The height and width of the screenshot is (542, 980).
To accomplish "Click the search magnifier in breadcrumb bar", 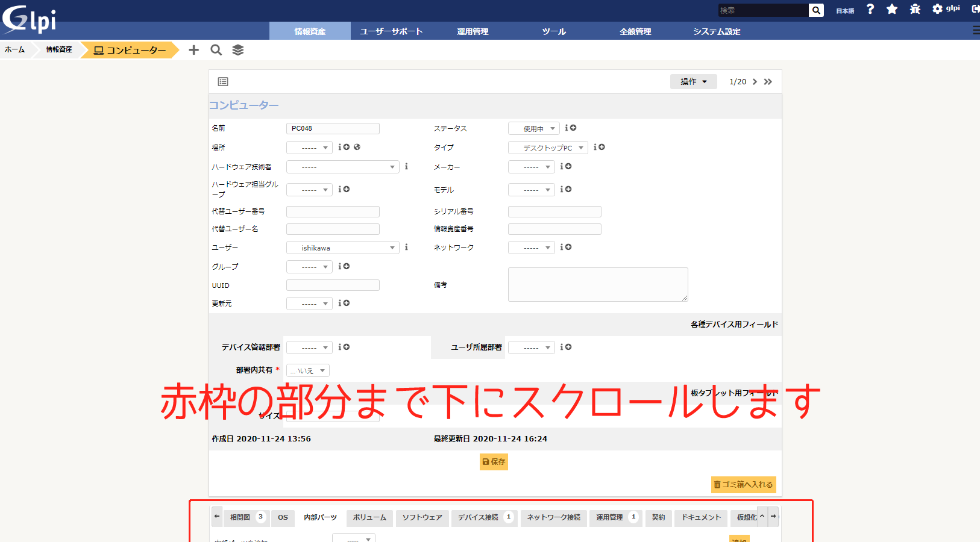I will [x=216, y=50].
